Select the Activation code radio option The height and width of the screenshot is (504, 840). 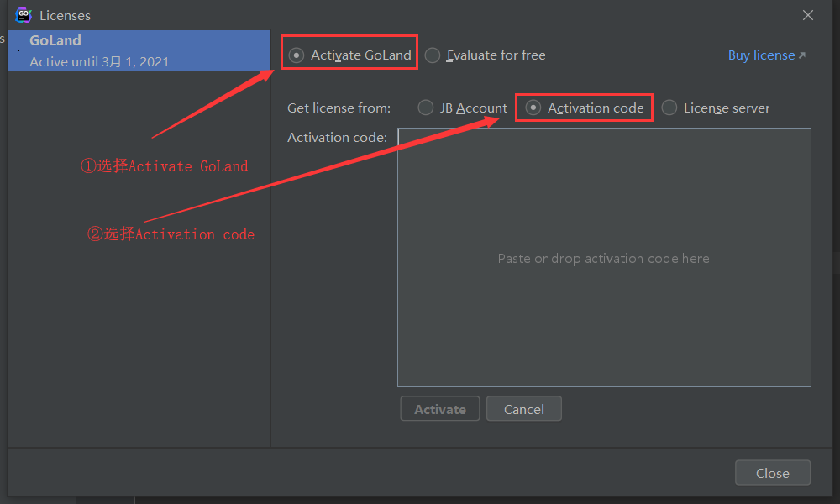coord(533,108)
